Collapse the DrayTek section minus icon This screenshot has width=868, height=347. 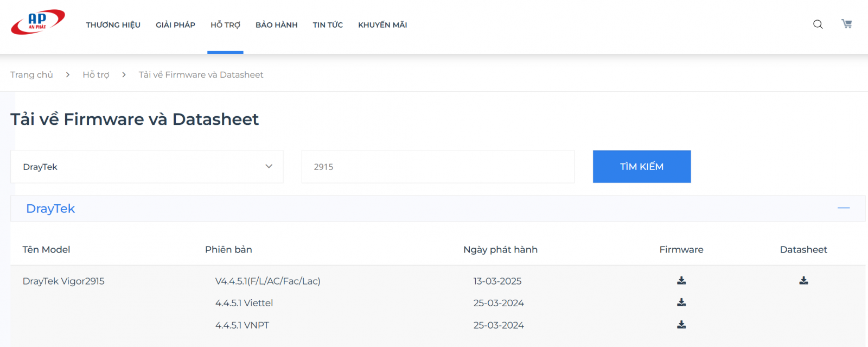844,208
